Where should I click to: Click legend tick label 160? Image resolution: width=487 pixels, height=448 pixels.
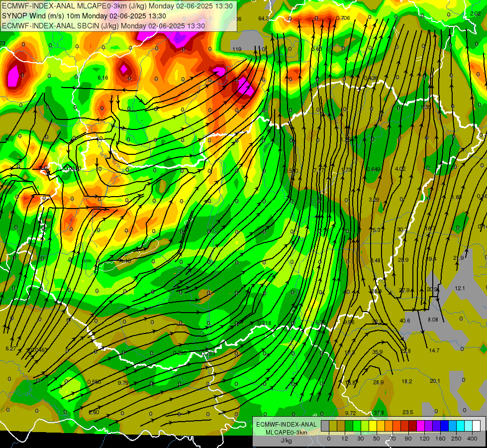pyautogui.click(x=440, y=439)
